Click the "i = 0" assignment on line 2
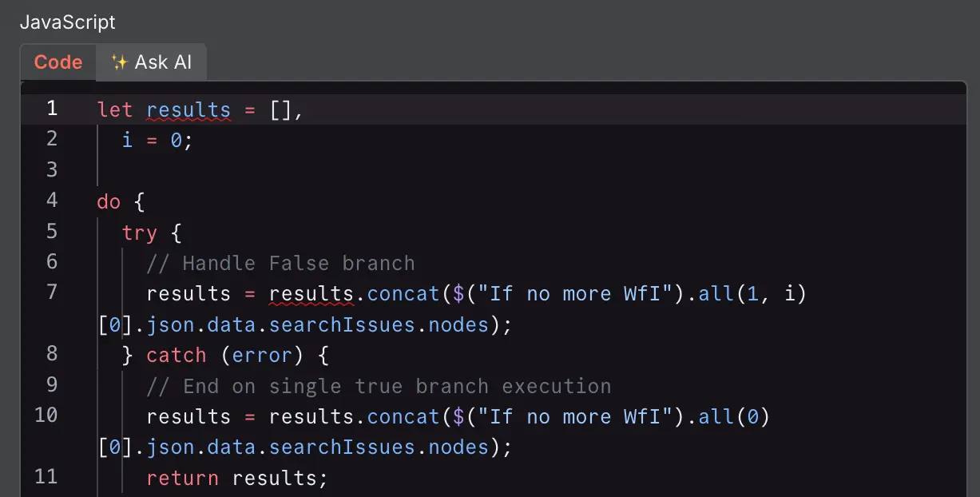 (x=157, y=141)
